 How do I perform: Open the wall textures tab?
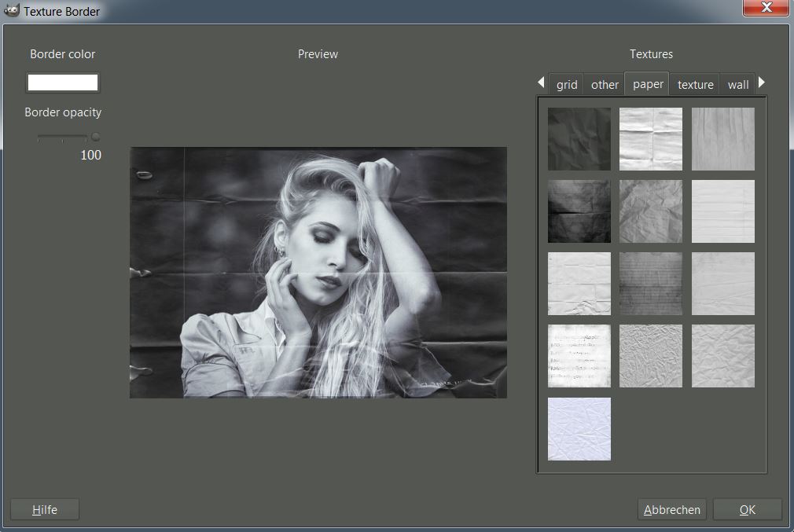tap(737, 85)
